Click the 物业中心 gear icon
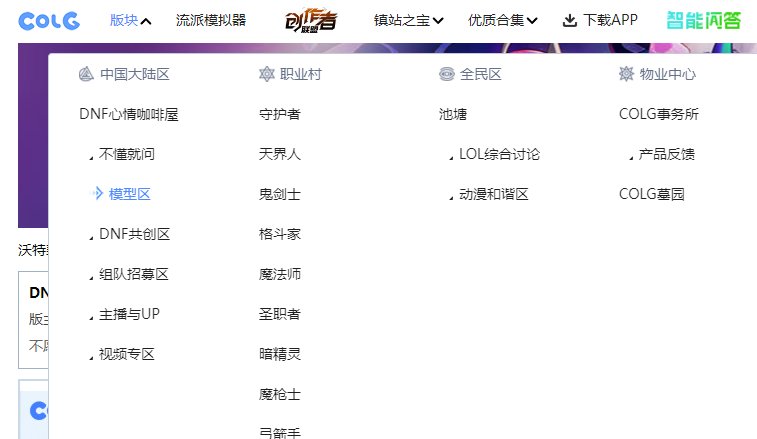 click(x=626, y=74)
